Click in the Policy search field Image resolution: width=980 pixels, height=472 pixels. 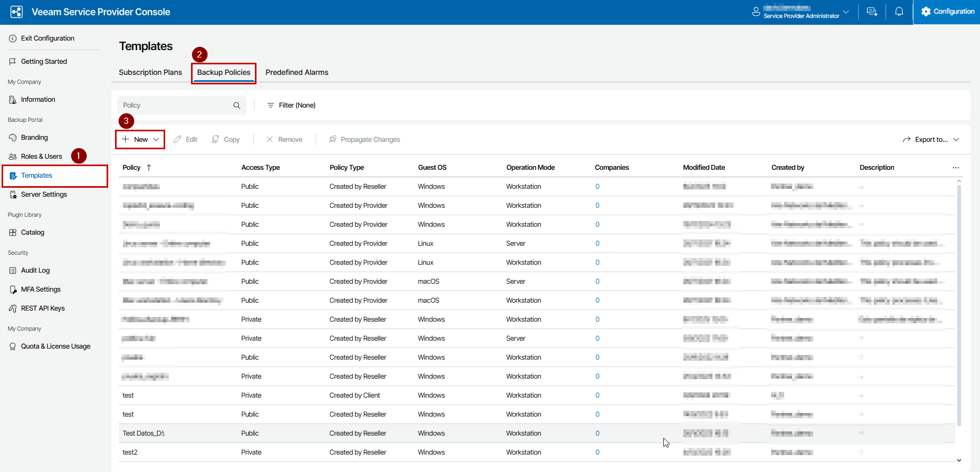click(174, 105)
